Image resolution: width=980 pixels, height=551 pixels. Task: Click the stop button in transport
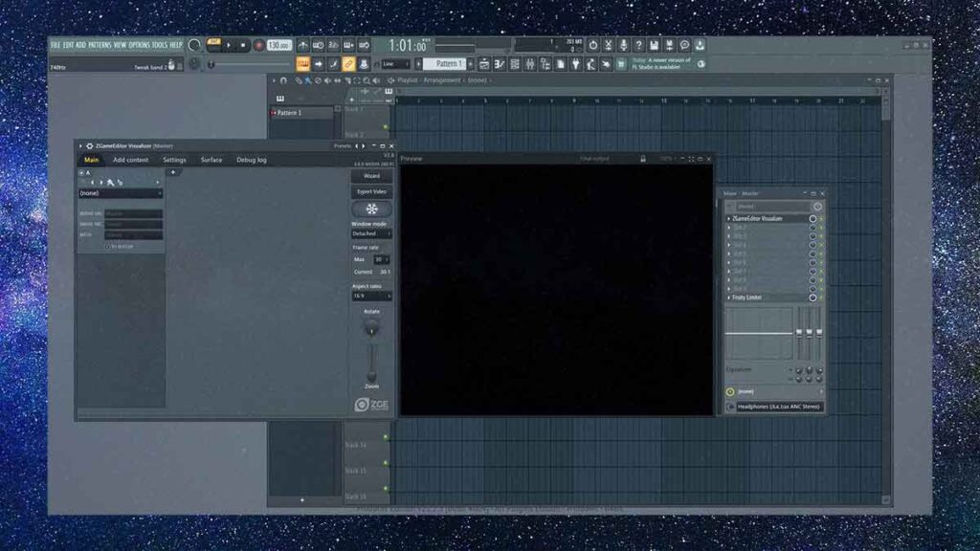(243, 45)
